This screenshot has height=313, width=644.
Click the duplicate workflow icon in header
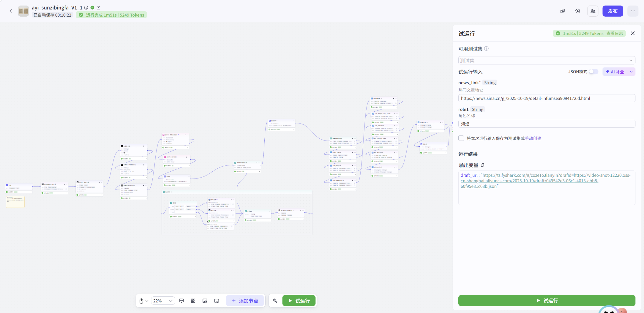(562, 11)
